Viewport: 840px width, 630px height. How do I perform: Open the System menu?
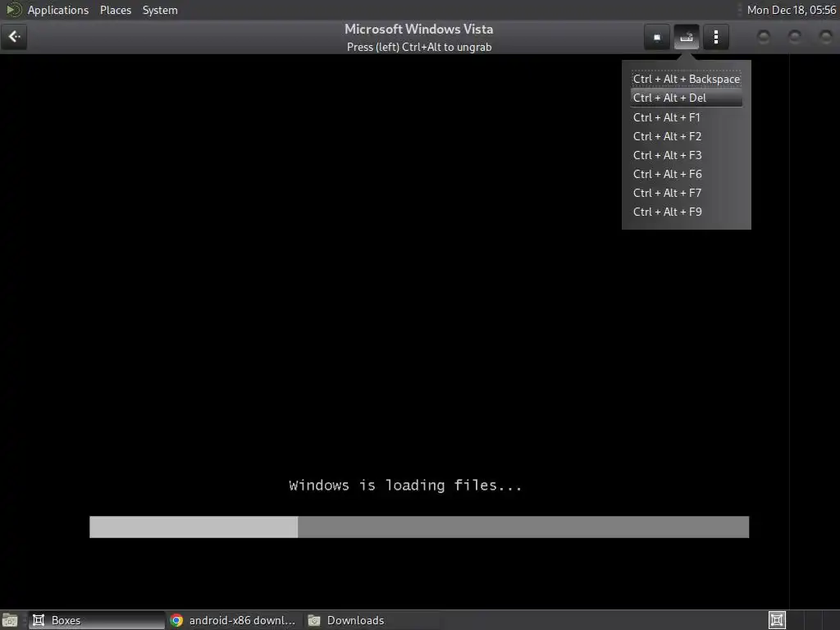(x=160, y=10)
